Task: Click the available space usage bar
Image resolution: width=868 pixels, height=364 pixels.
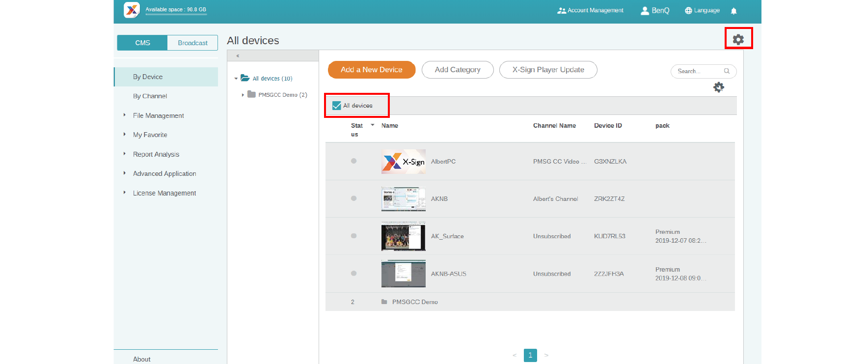Action: [176, 14]
